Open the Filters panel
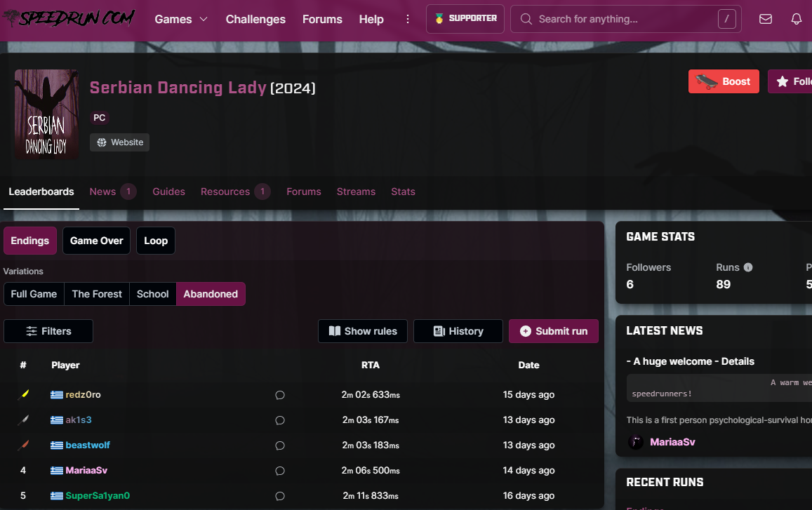Screen dimensions: 812x510 [x=48, y=331]
